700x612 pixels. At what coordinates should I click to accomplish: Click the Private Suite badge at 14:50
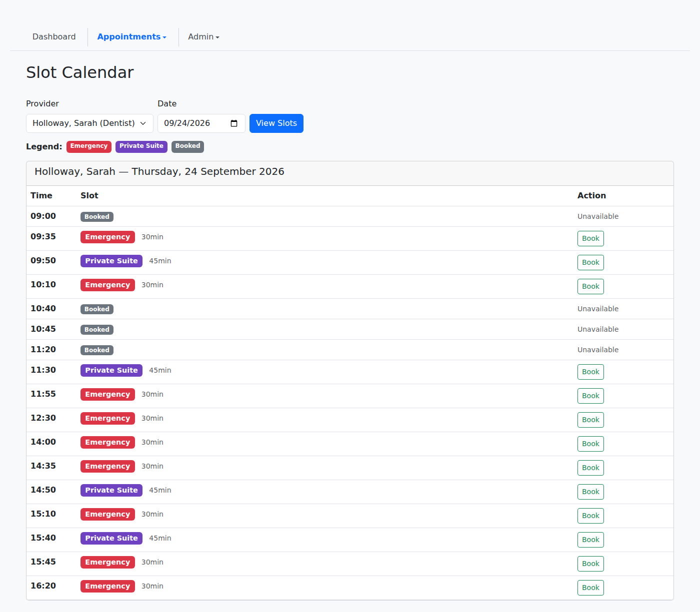point(111,491)
